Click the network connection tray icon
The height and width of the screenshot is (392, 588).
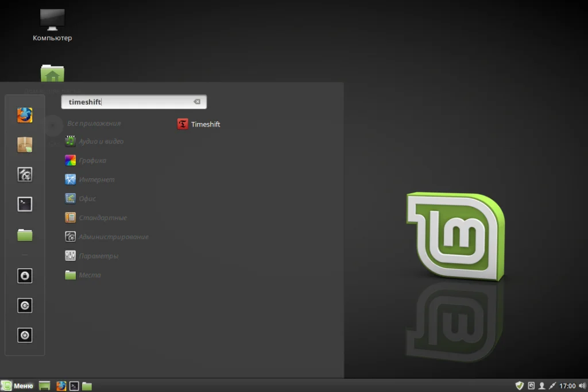pyautogui.click(x=552, y=386)
